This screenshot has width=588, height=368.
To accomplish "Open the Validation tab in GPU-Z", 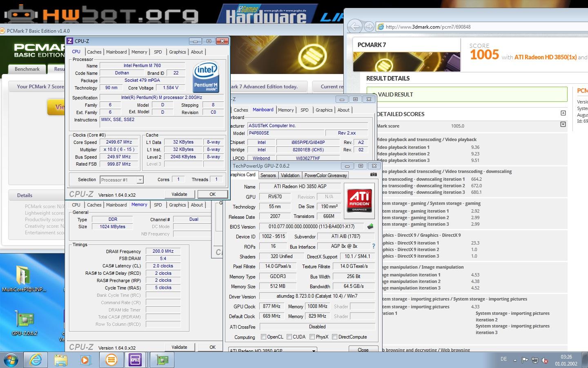I will (290, 175).
